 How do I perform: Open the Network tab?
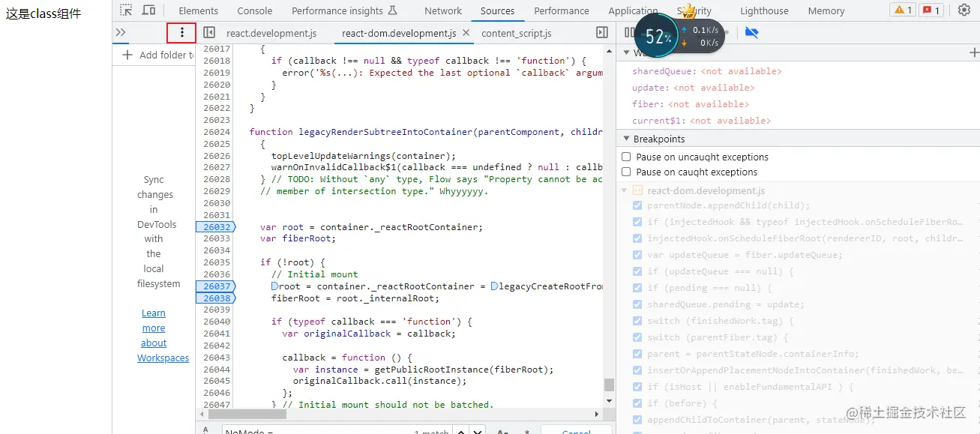pos(443,10)
